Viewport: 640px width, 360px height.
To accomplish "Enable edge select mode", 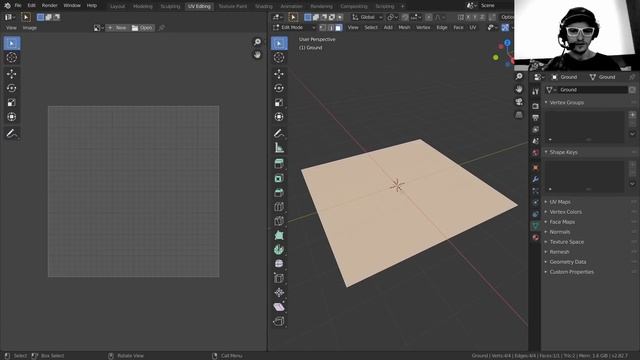I will (331, 27).
